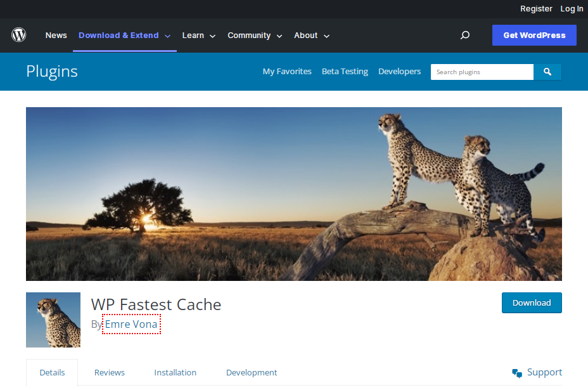Click the WordPress logo icon

(x=18, y=35)
